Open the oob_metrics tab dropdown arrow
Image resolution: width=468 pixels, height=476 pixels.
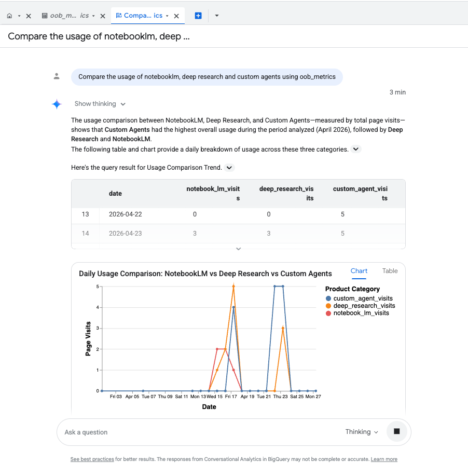click(x=93, y=16)
